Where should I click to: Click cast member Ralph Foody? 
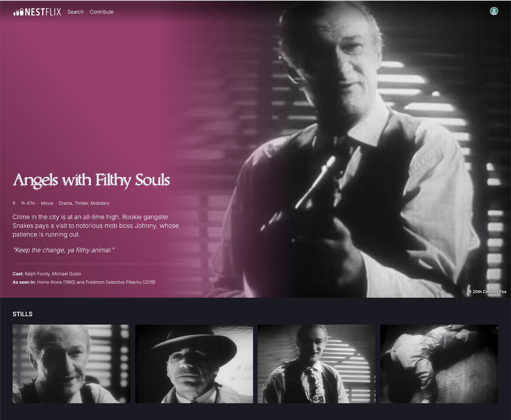(x=37, y=274)
